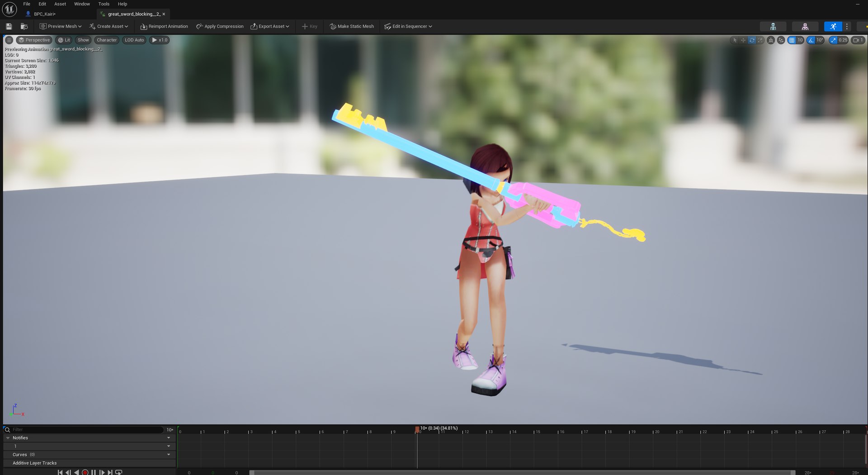
Task: Switch to Skeleton editing mode icon
Action: coord(773,26)
